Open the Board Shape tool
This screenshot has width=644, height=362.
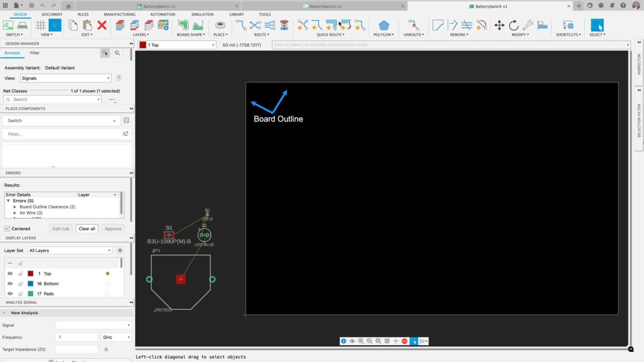pos(183,26)
